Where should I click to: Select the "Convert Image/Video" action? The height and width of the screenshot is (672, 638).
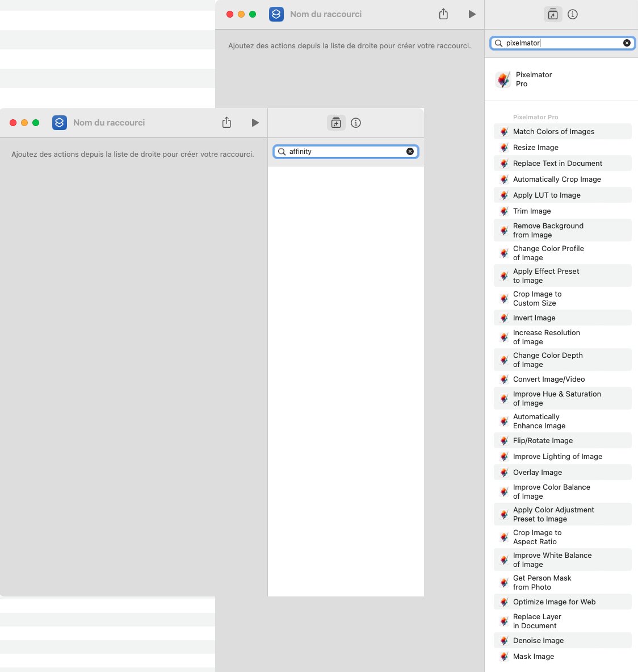coord(563,379)
